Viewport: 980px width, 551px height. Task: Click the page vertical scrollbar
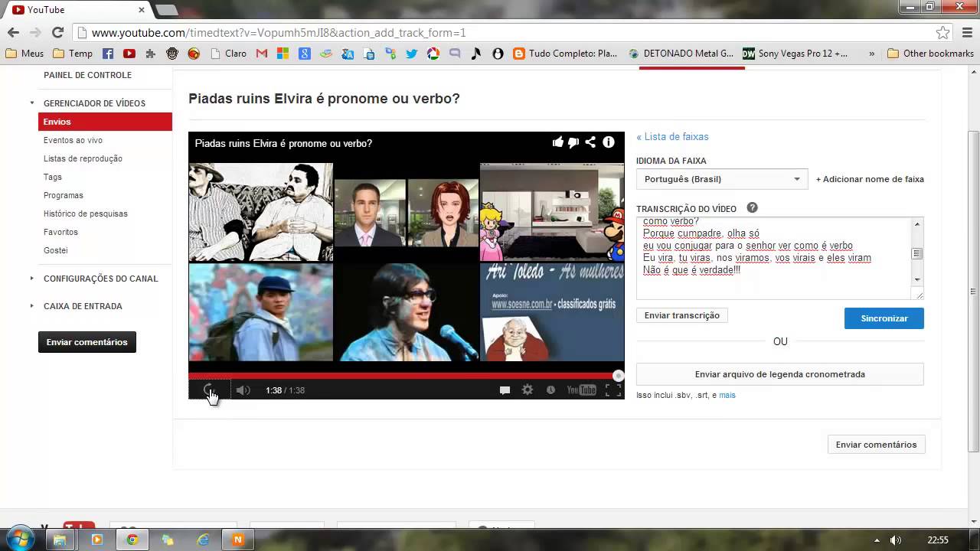click(974, 291)
